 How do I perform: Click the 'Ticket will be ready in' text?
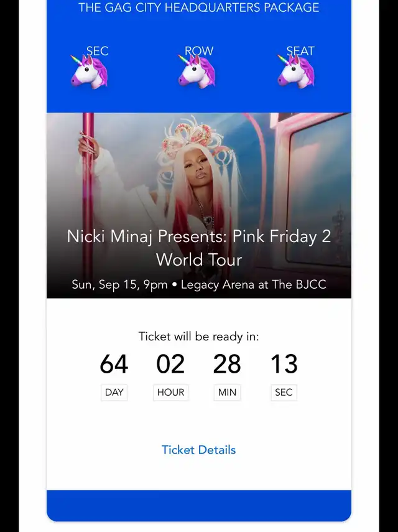click(x=198, y=337)
